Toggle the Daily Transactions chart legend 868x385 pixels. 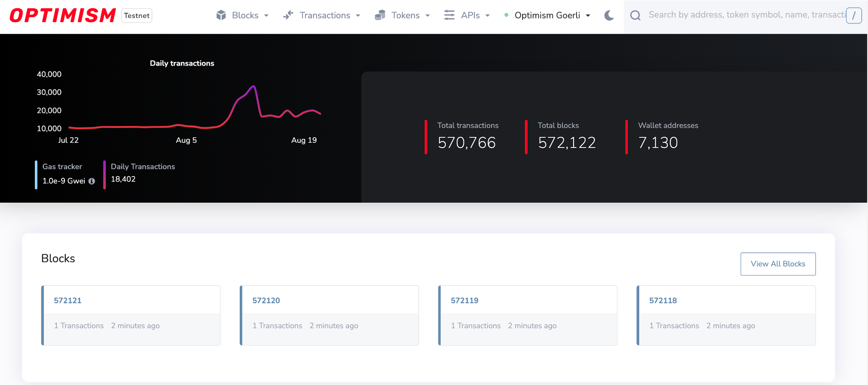coord(143,167)
